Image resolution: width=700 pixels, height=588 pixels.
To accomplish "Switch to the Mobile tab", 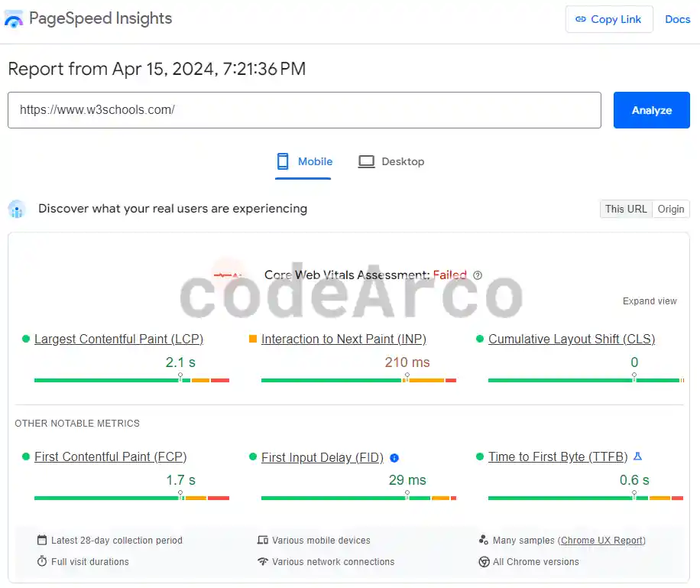I will click(303, 162).
